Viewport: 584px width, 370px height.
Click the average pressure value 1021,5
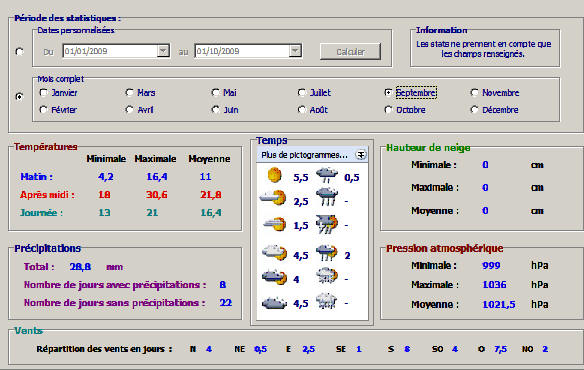[499, 304]
